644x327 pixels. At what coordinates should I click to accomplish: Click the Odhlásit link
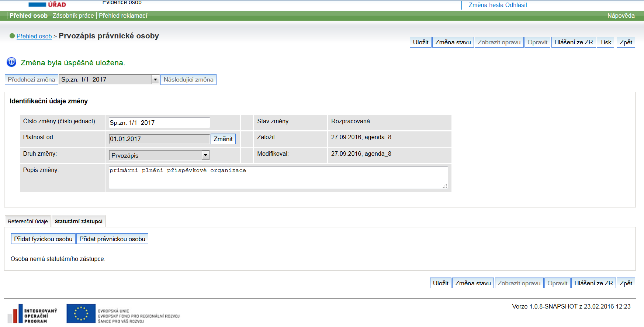pos(516,5)
